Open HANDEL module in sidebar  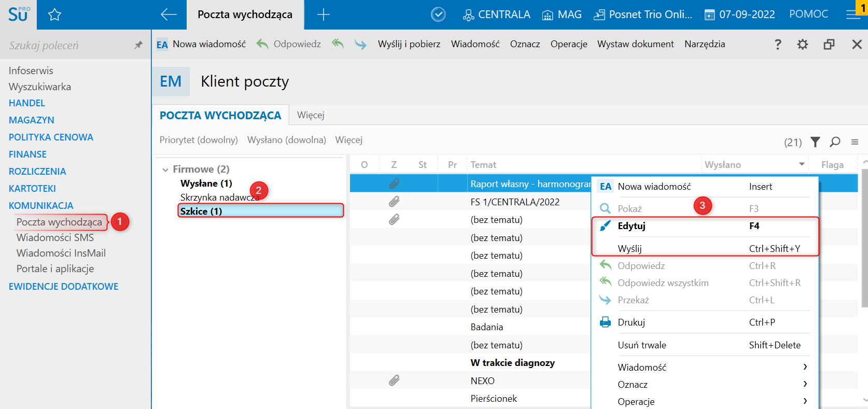(27, 103)
